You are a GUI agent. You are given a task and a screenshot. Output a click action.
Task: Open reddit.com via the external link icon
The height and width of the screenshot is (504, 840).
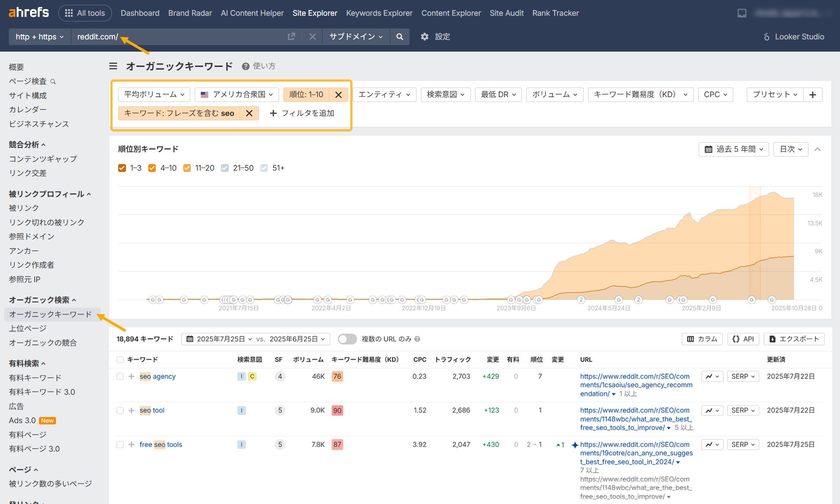pos(291,37)
